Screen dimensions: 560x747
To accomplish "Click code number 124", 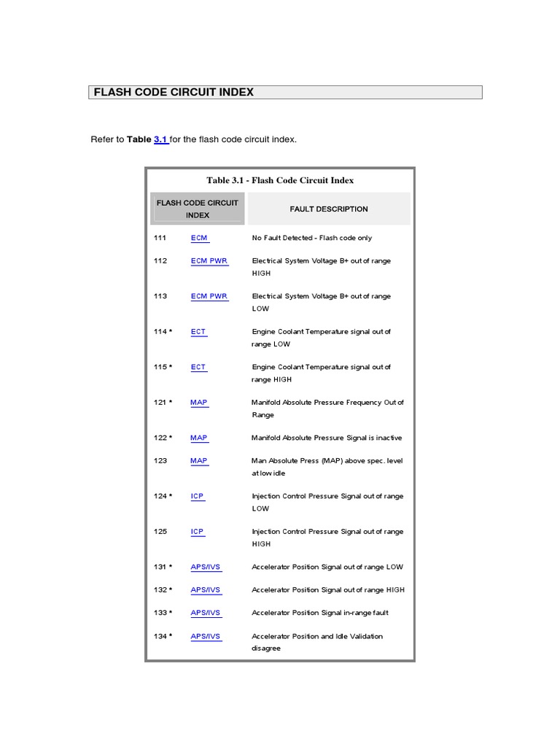I will click(160, 496).
